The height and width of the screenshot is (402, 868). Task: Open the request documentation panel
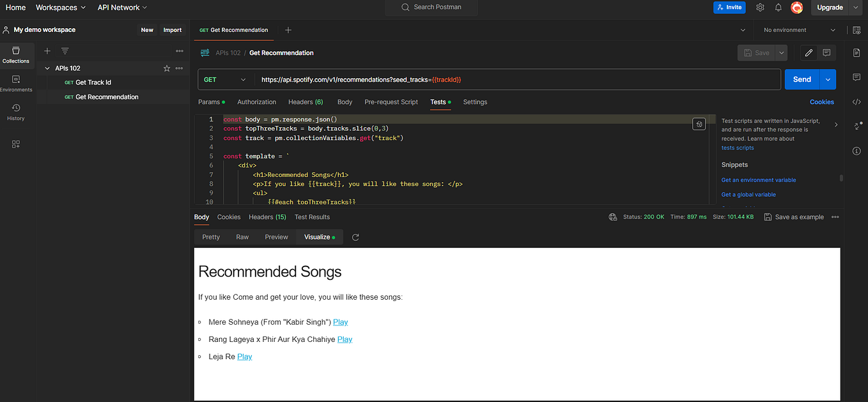(x=856, y=53)
